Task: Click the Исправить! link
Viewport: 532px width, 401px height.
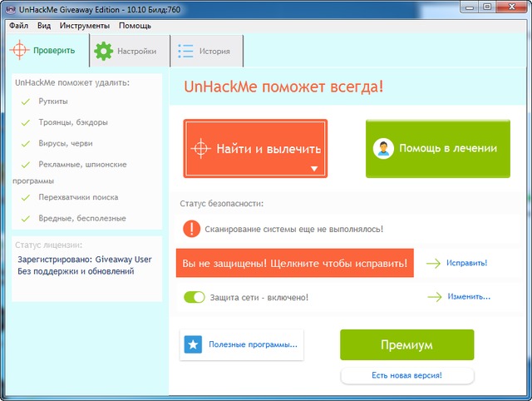Action: 466,263
